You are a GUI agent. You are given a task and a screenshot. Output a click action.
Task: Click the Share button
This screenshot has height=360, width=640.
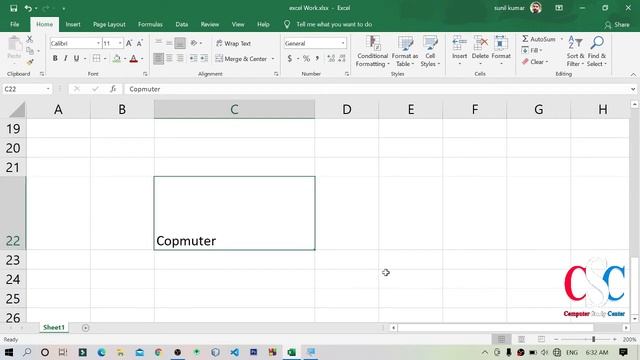(x=617, y=25)
